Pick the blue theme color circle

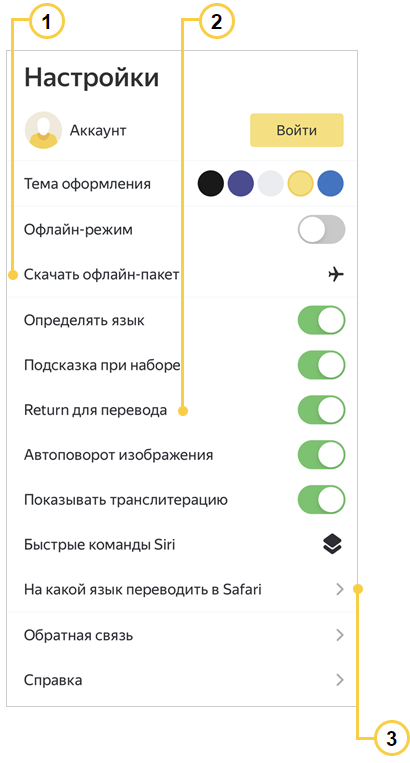(x=330, y=184)
